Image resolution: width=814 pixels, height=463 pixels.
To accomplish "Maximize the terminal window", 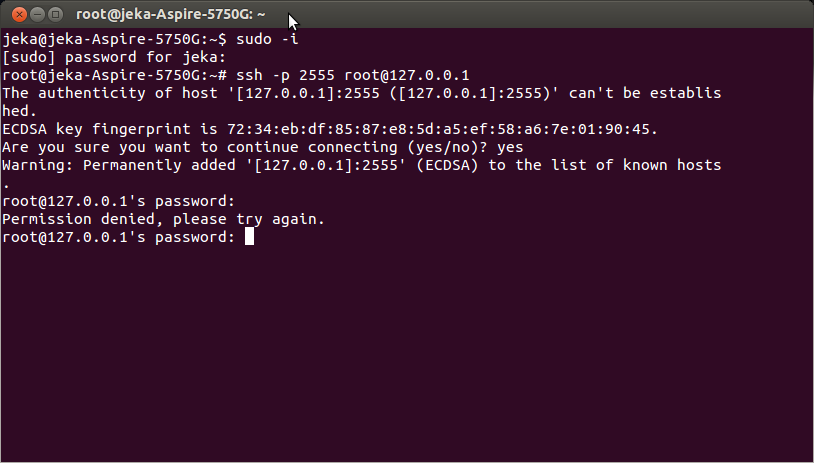I will [x=55, y=15].
